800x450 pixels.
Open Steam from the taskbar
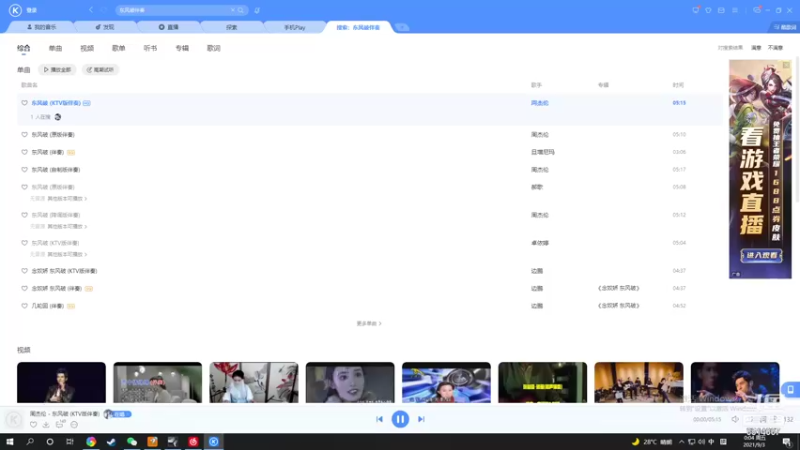coord(111,442)
